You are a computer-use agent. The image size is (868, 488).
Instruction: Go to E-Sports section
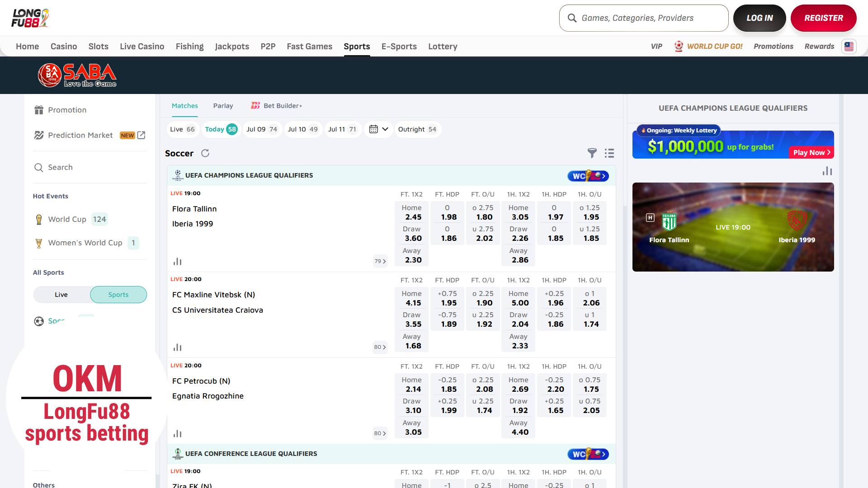(x=399, y=47)
